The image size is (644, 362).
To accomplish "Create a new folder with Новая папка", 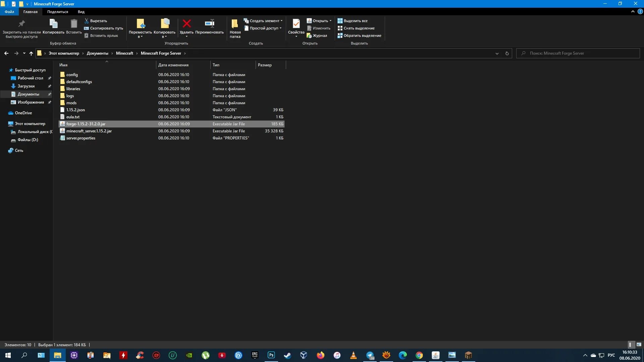I will pos(235,28).
